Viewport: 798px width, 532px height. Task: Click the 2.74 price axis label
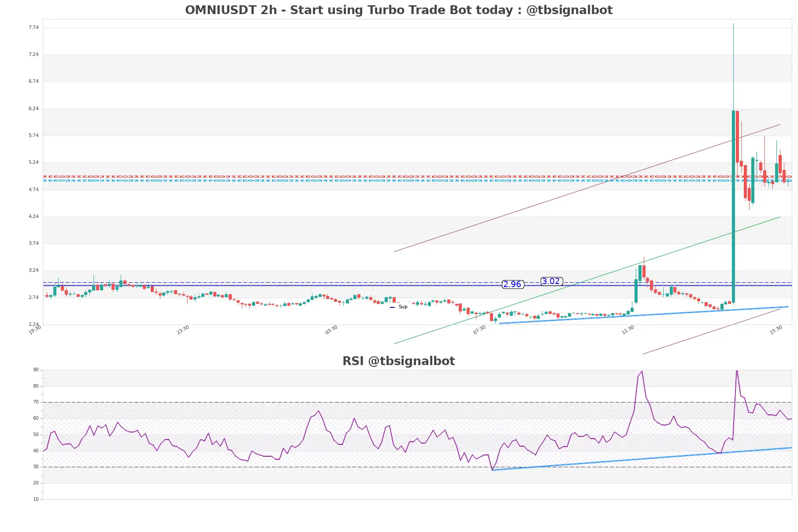(33, 298)
